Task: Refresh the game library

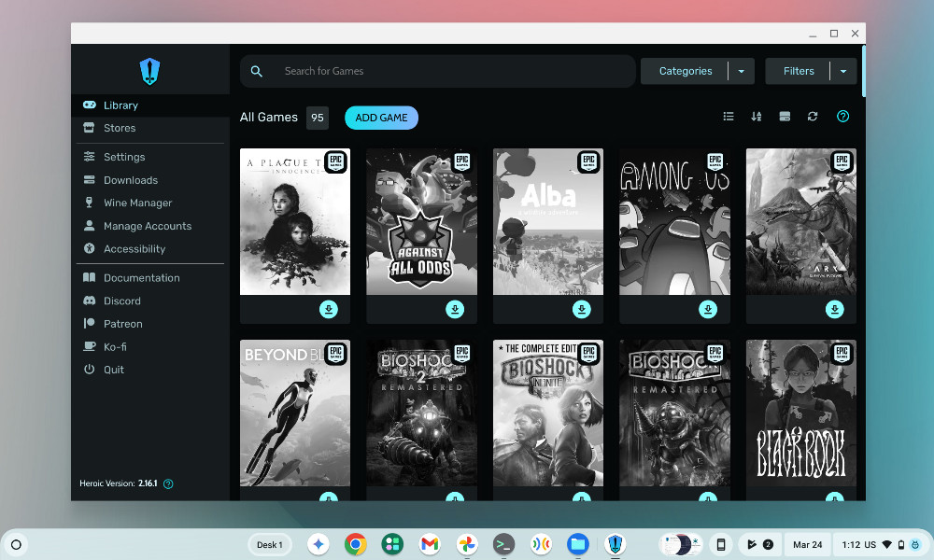Action: [814, 117]
